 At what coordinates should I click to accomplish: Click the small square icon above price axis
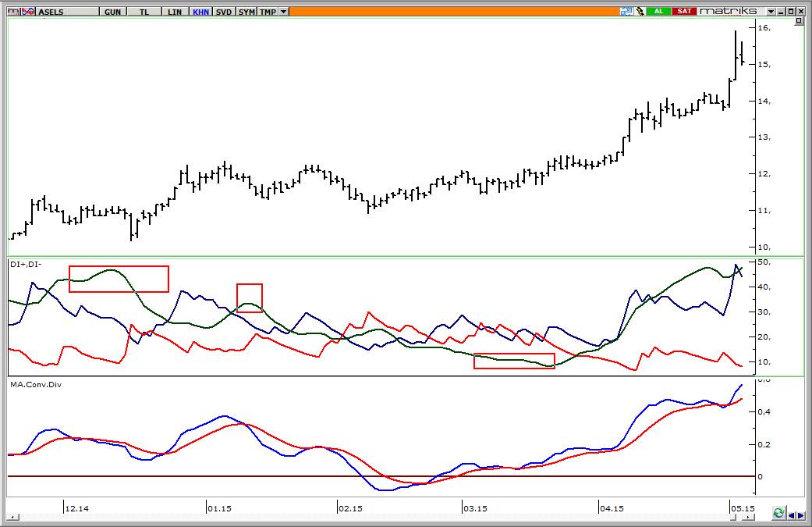799,21
